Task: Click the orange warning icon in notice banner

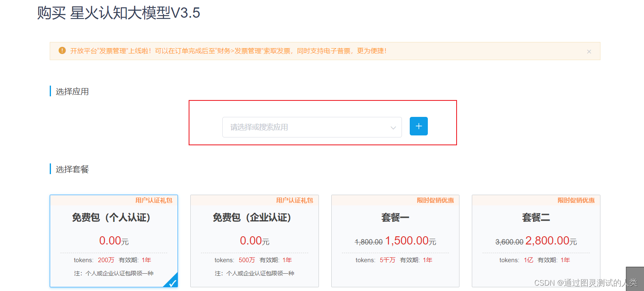Action: (62, 51)
